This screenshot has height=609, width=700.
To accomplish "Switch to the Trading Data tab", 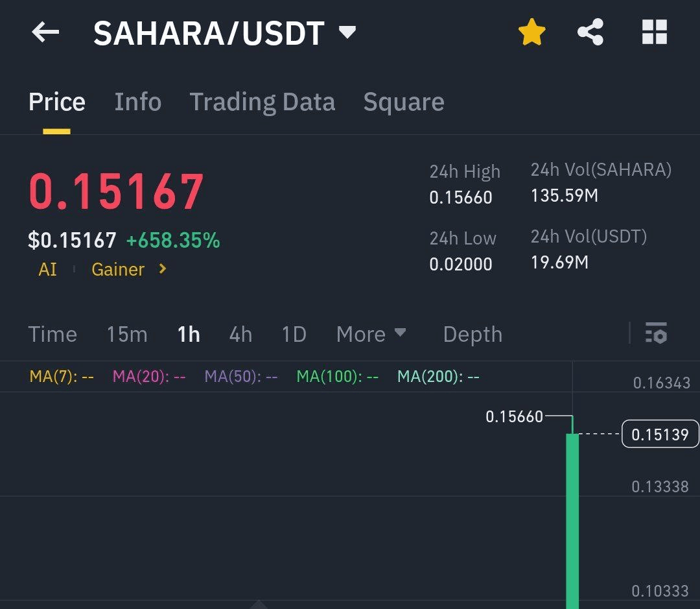I will point(262,102).
